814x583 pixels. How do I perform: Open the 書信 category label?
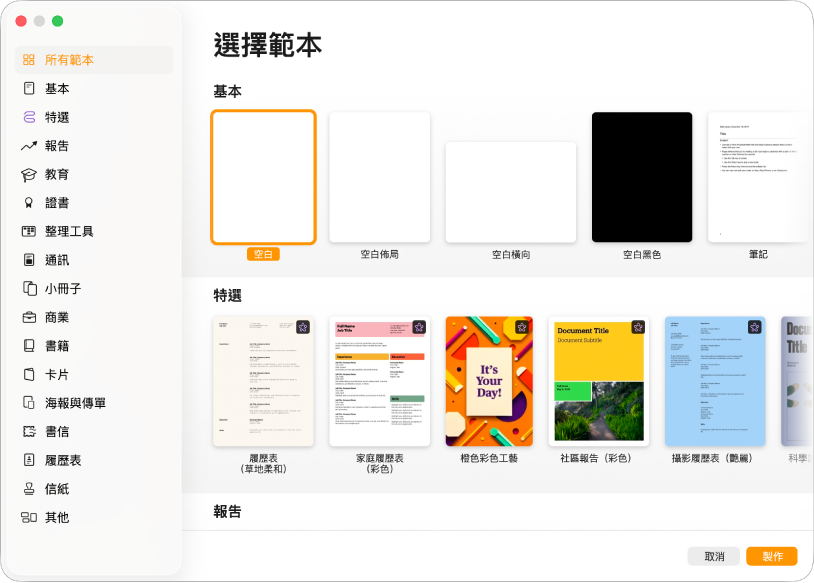point(57,431)
